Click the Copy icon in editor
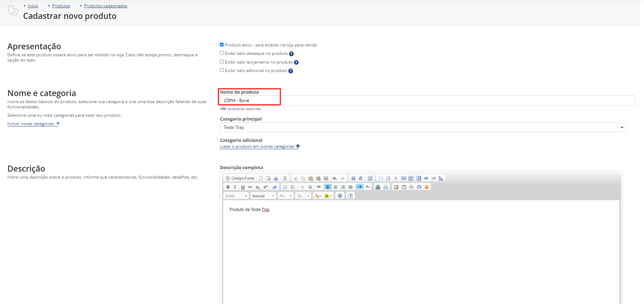The width and height of the screenshot is (644, 304). coord(303,178)
